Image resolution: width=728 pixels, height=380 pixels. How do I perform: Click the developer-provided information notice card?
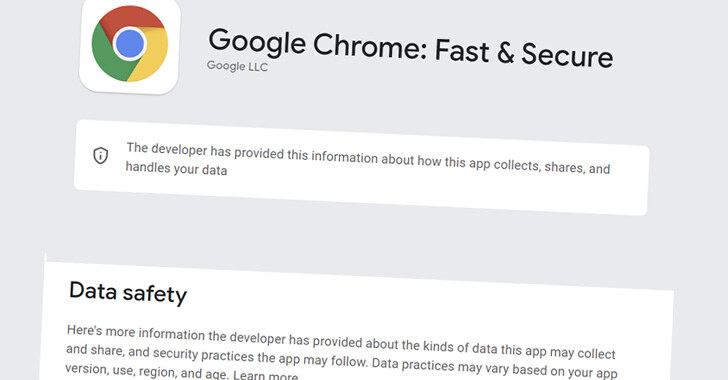(361, 168)
